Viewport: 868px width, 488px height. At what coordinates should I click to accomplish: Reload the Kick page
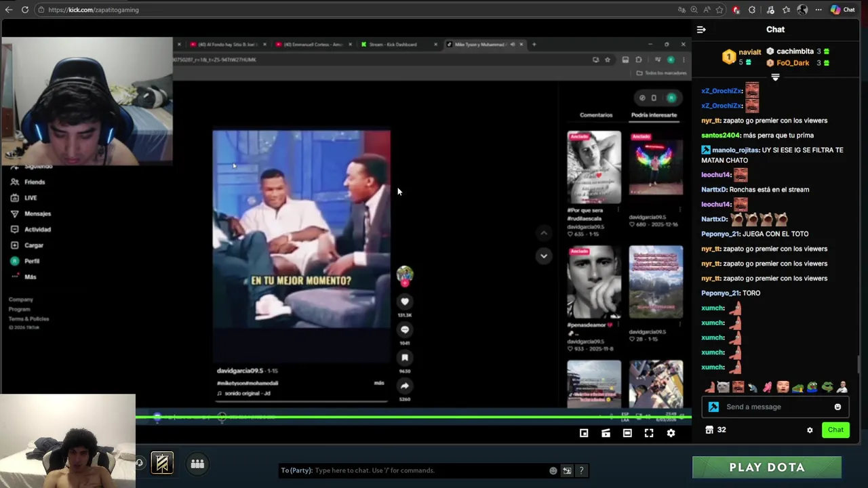25,9
